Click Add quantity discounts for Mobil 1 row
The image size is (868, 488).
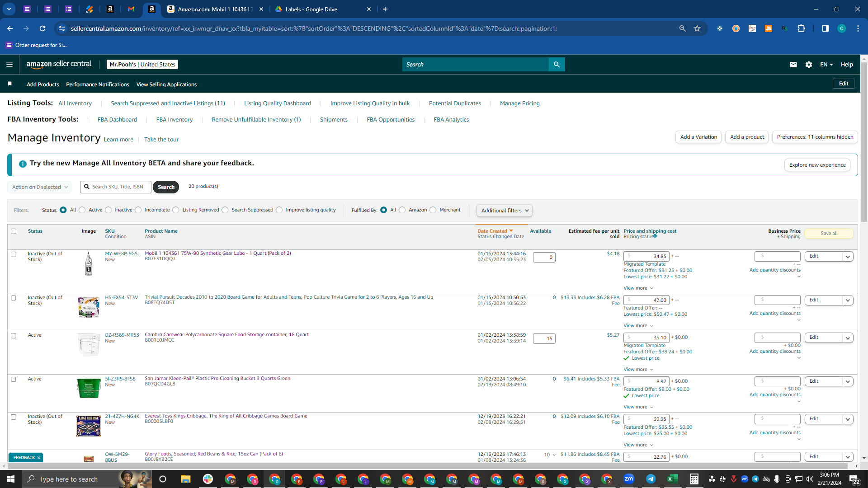[x=775, y=270]
